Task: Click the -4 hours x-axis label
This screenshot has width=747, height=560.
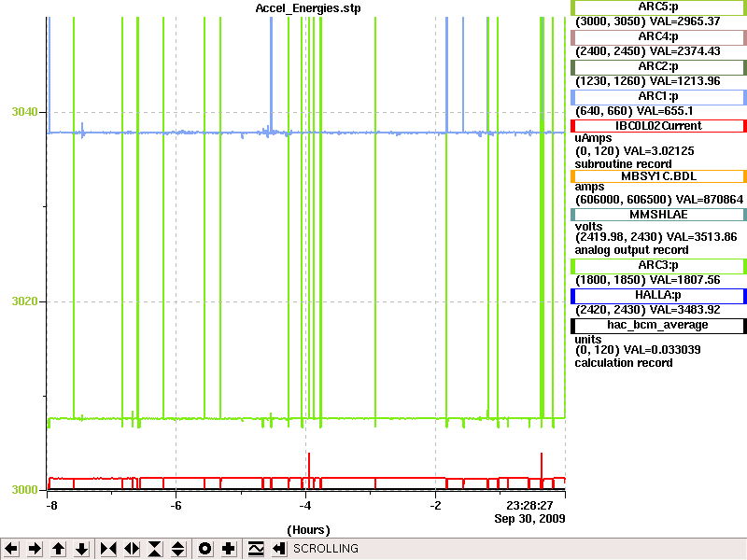Action: pyautogui.click(x=305, y=505)
